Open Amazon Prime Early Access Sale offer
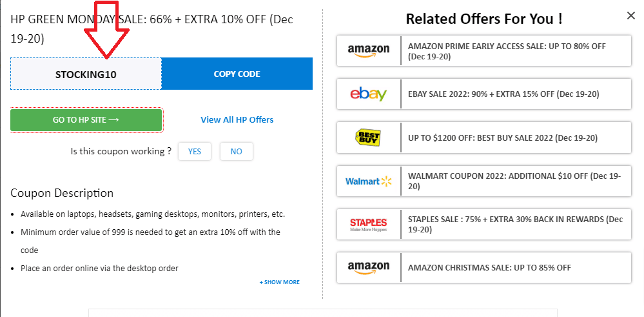 [x=507, y=51]
